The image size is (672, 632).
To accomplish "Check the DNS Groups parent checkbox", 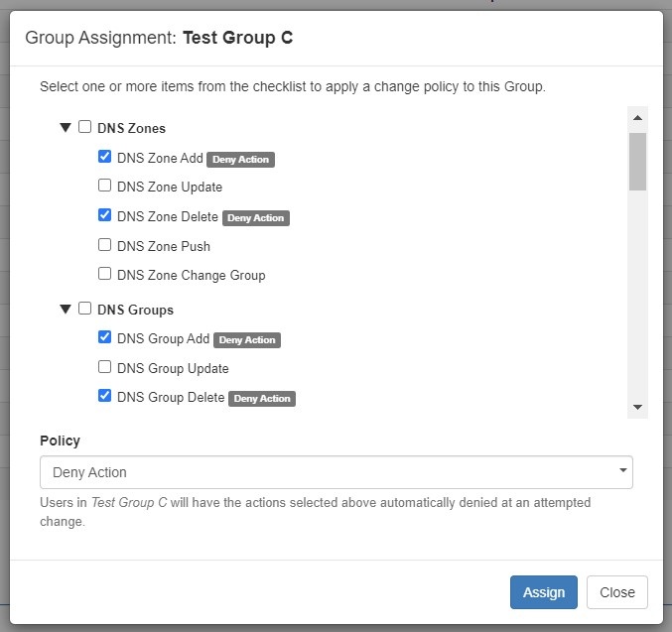I will click(x=85, y=309).
